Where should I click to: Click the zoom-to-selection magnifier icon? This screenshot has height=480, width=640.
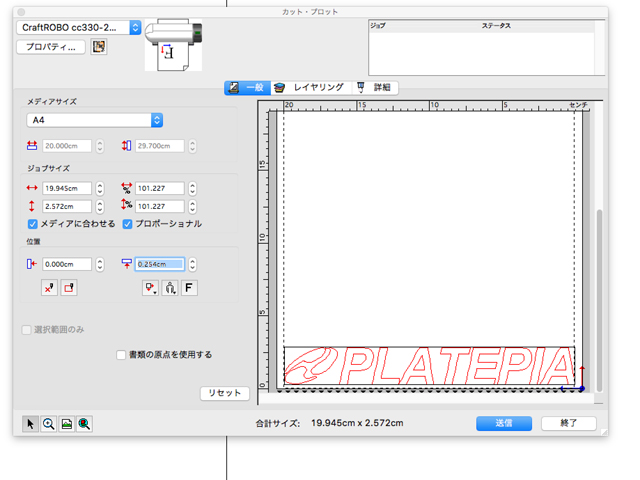pos(84,424)
